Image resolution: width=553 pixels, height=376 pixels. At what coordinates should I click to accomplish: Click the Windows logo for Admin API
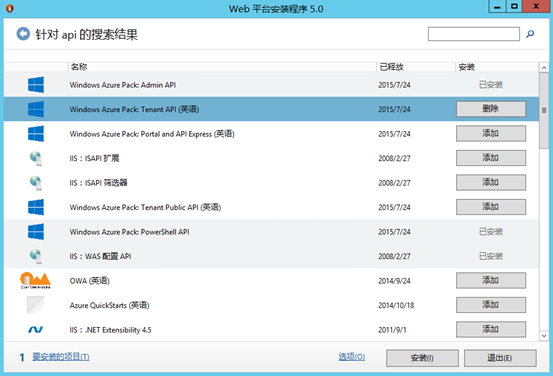point(36,85)
